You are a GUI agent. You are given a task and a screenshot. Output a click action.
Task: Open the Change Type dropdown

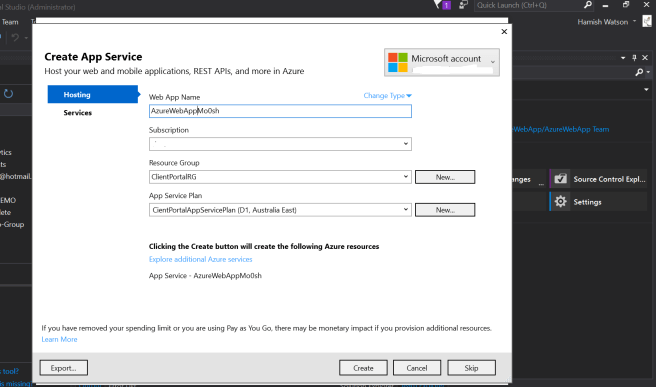coord(387,95)
